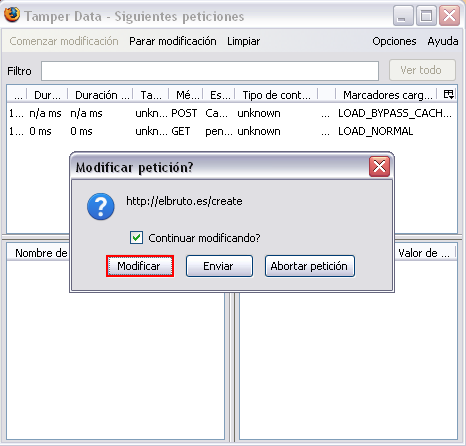Maximize the Tamper Data window
Viewport: 466px width, 446px height.
426,15
